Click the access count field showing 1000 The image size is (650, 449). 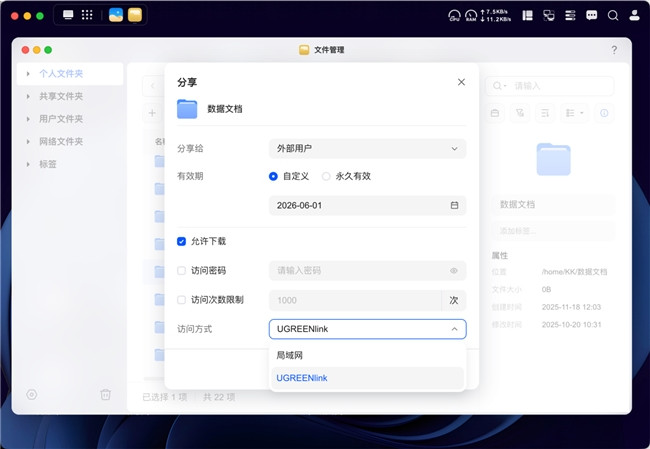point(355,300)
